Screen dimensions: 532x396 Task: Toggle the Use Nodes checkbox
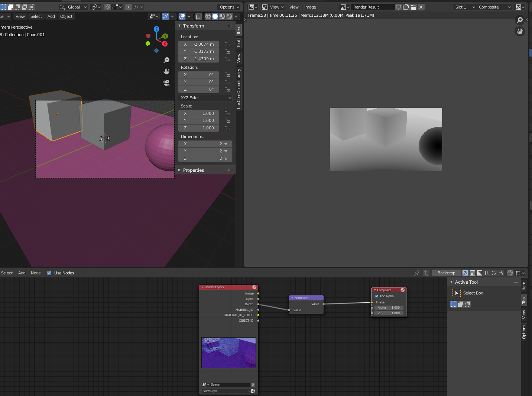coord(49,273)
